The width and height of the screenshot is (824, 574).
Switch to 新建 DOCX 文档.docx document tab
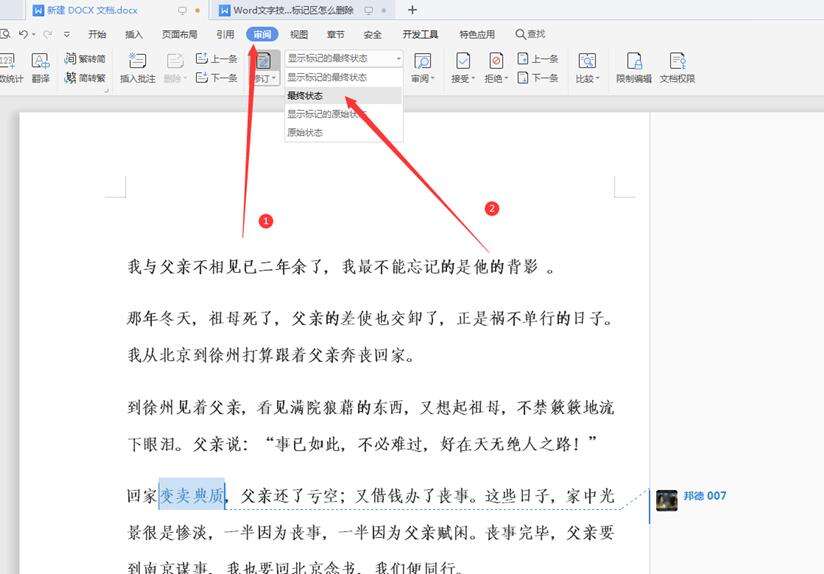tap(116, 10)
